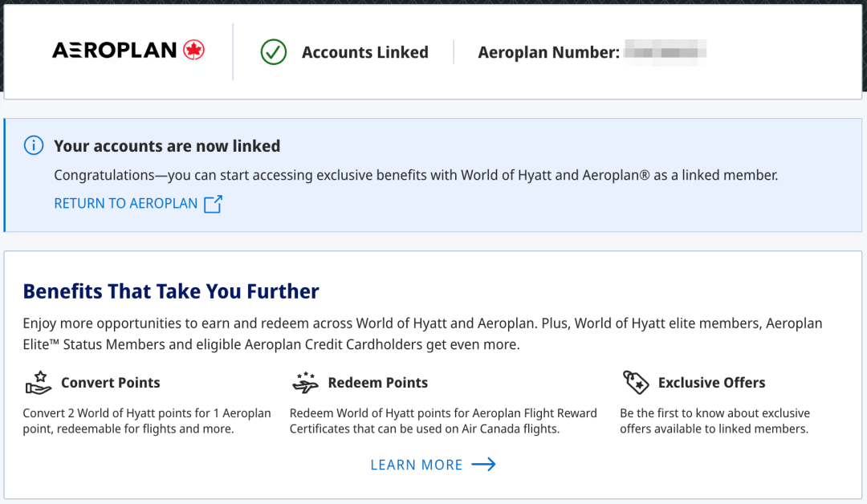Click the Aeroplan Number label
Image resolution: width=867 pixels, height=504 pixels.
(x=548, y=52)
